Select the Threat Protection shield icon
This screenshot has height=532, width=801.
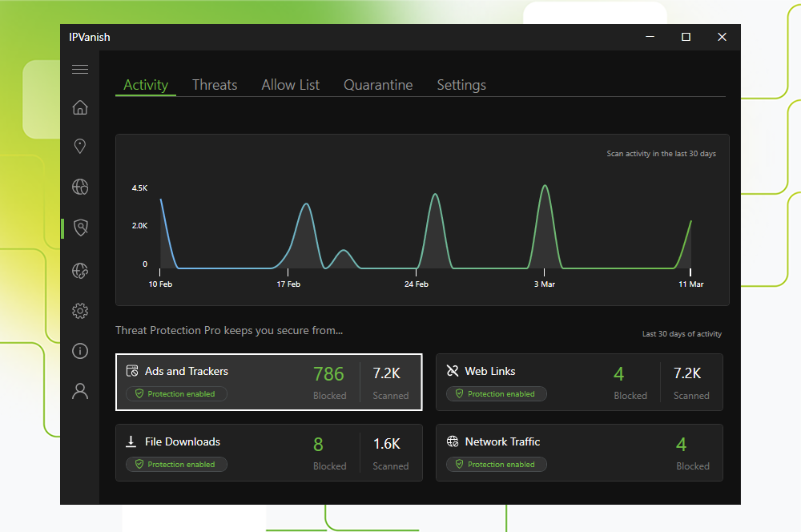pos(80,228)
